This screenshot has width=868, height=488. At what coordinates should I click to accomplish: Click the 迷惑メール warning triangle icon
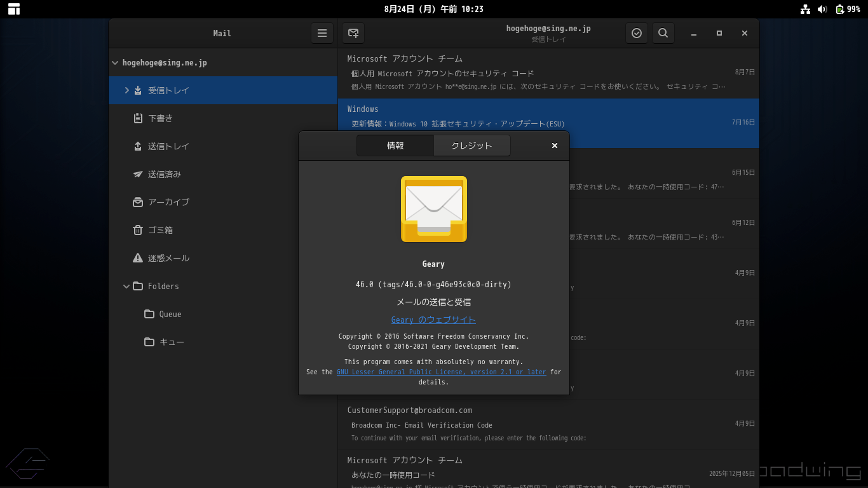point(138,258)
